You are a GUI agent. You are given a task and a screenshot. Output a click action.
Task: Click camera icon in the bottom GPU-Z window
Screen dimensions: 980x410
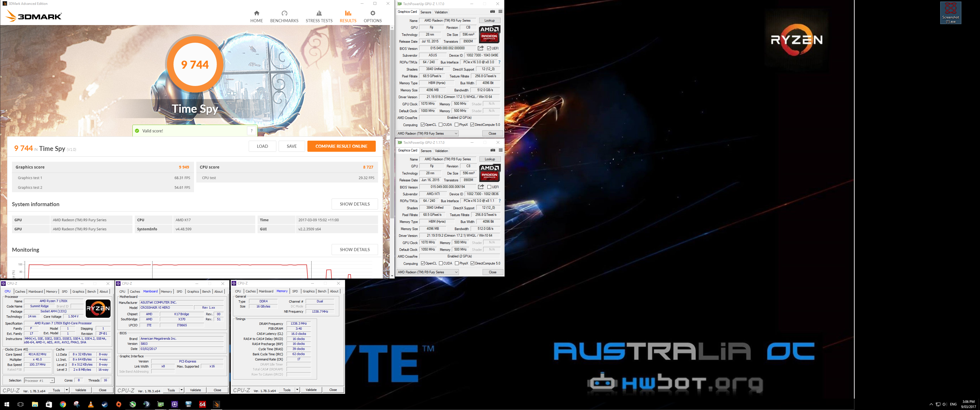click(493, 150)
